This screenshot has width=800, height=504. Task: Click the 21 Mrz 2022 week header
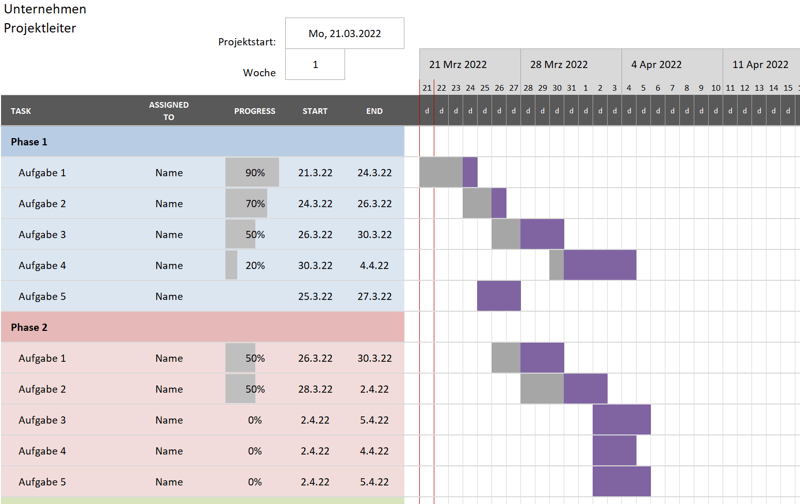tap(458, 64)
